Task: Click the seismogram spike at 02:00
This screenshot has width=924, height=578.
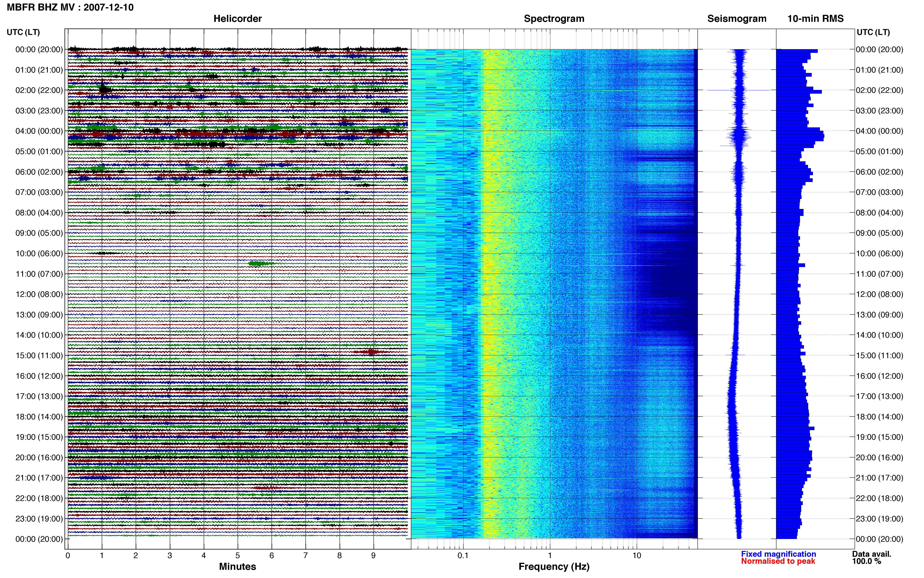Action: [x=738, y=91]
